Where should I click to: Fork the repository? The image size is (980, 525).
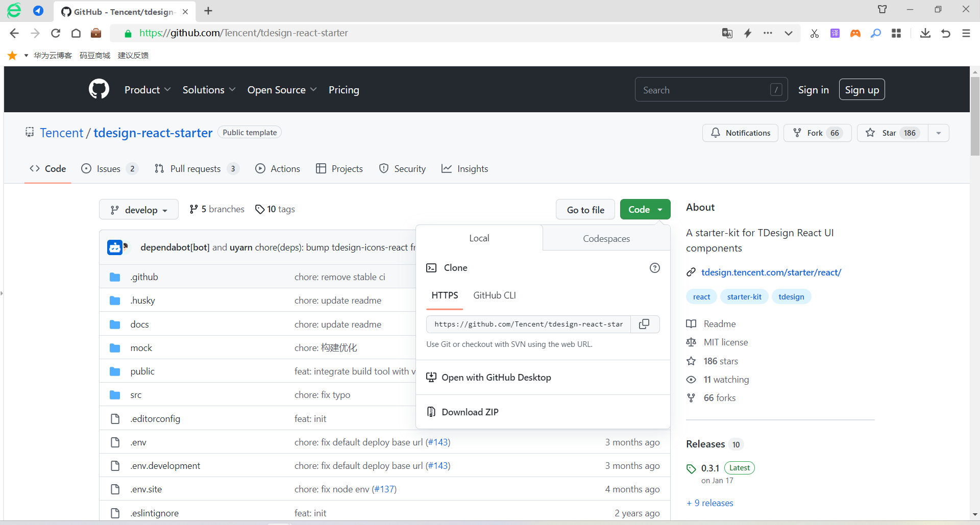(818, 133)
